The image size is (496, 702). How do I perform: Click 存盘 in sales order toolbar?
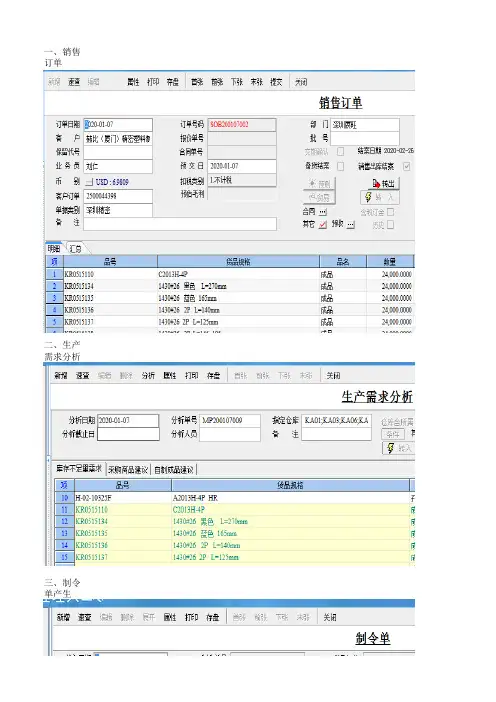coord(173,82)
